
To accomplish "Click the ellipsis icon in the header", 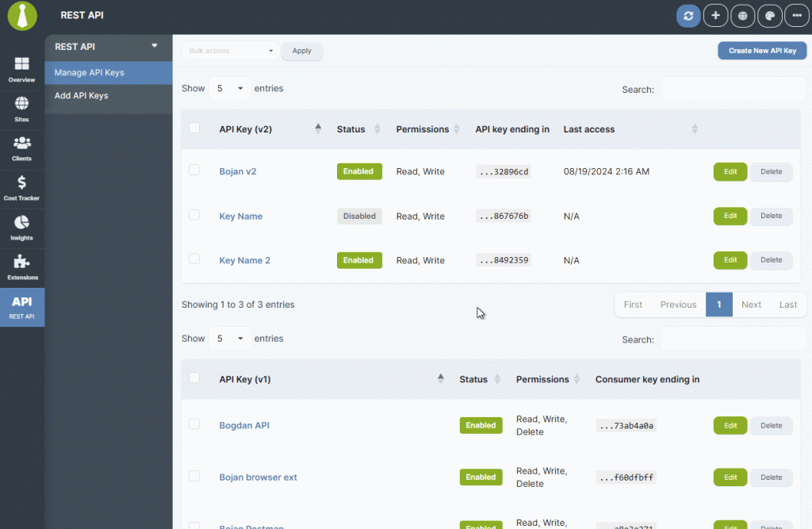I will (796, 15).
